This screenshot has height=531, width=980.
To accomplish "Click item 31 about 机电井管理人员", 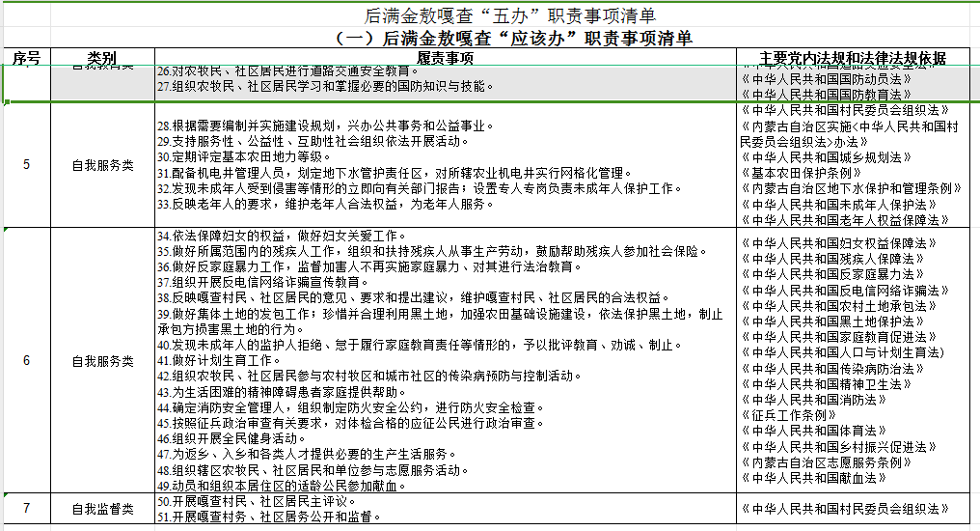I will click(x=395, y=173).
